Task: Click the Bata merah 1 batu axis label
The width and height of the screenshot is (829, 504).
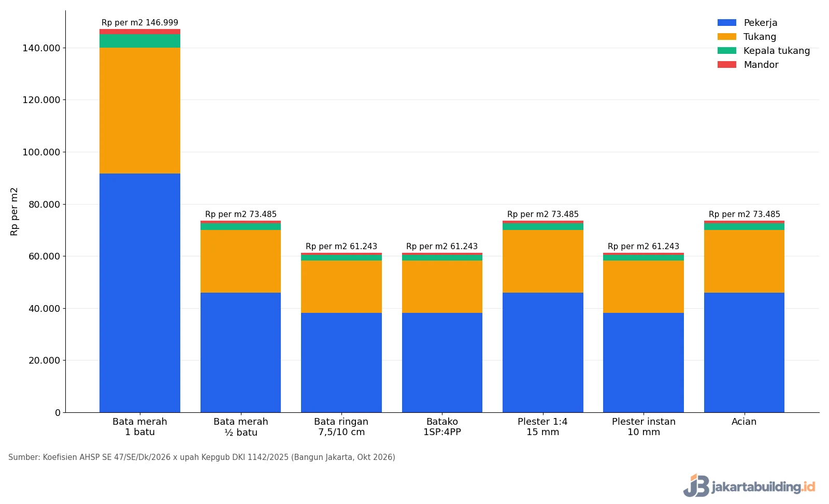Action: [140, 427]
